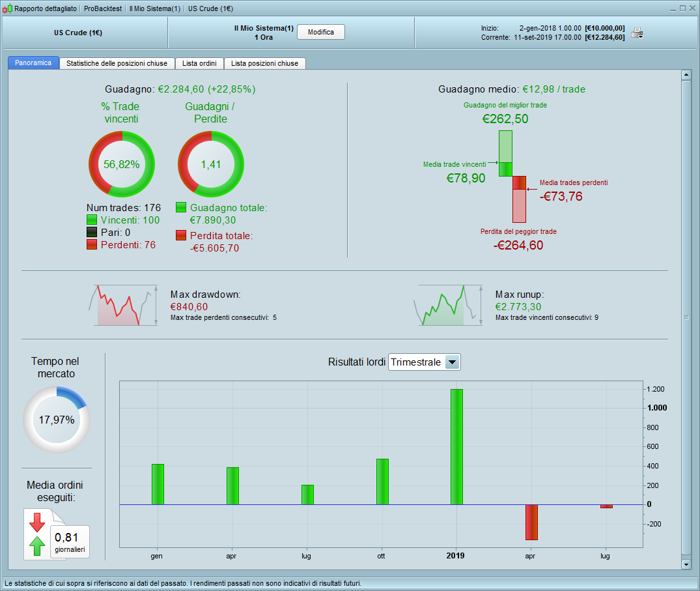Click the gen 2018 green bar

coord(158,484)
